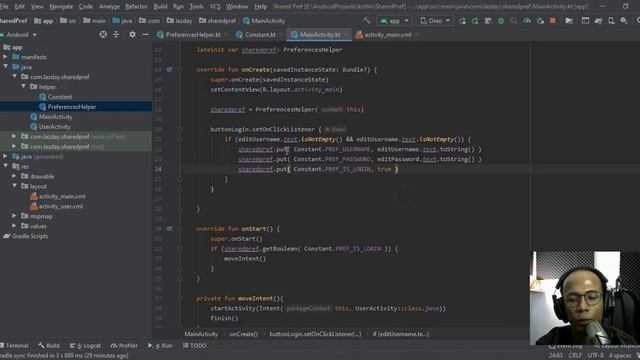The image size is (640, 360).
Task: Switch to activity_main.xml editor tab
Action: (387, 35)
